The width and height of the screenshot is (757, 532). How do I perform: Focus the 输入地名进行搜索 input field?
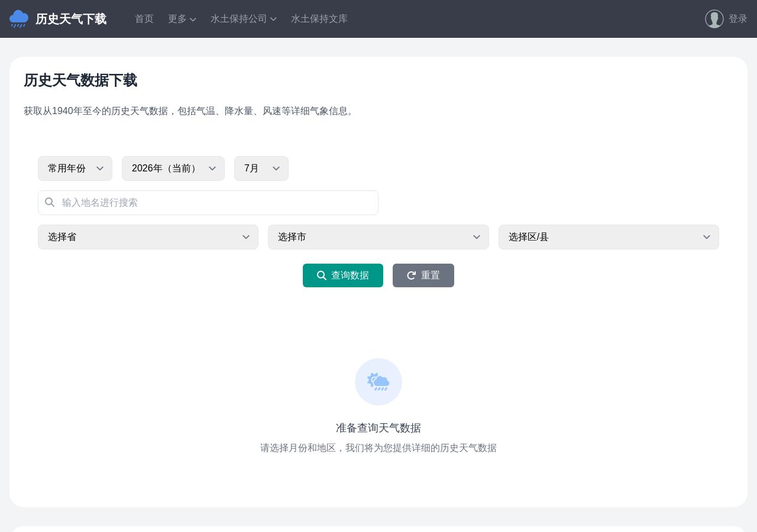coord(208,203)
